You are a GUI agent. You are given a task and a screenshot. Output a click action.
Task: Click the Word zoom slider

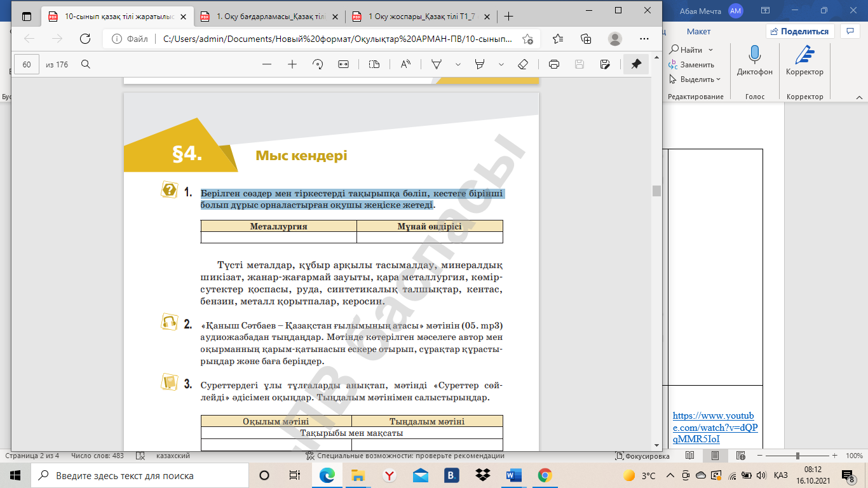coord(797,456)
